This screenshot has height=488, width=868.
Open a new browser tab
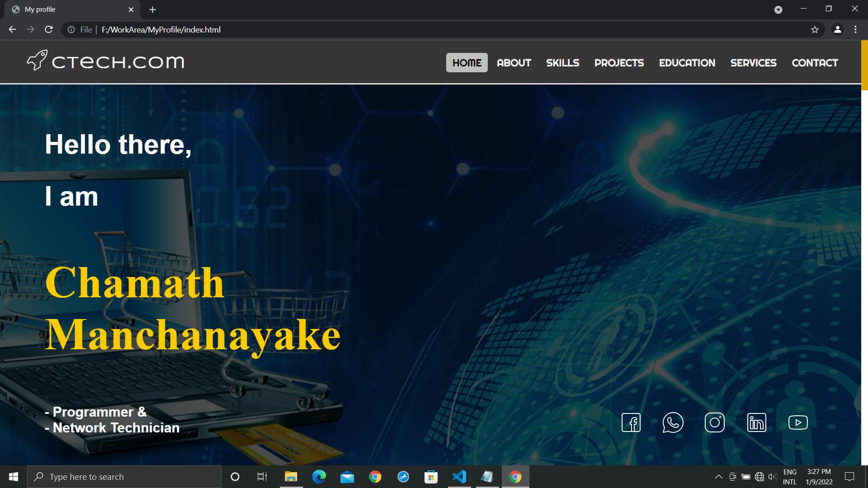click(x=152, y=9)
